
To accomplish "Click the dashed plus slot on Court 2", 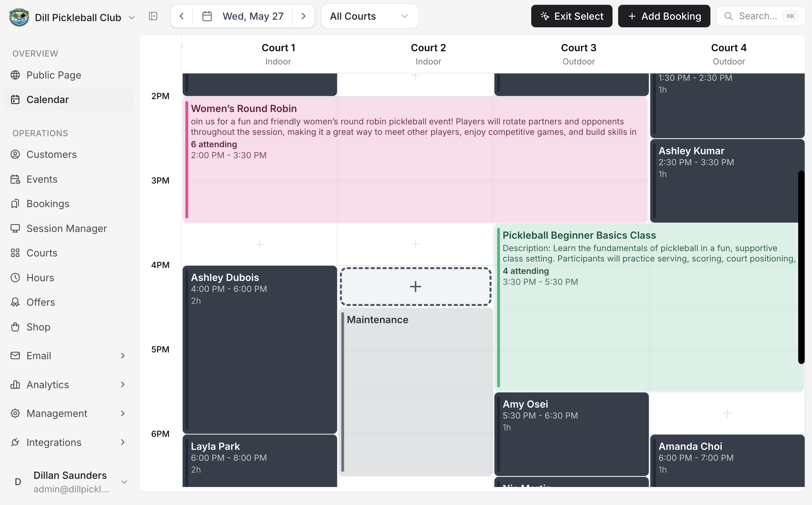I will (x=416, y=287).
